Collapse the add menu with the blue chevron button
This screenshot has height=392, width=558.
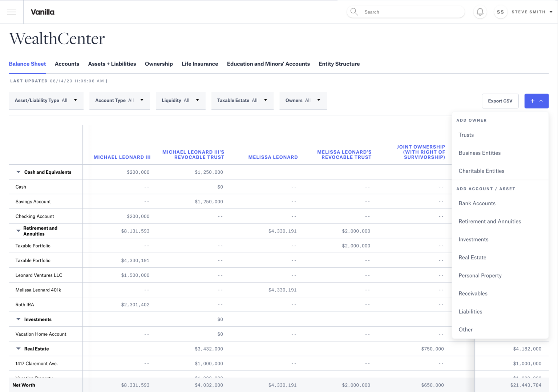(541, 101)
